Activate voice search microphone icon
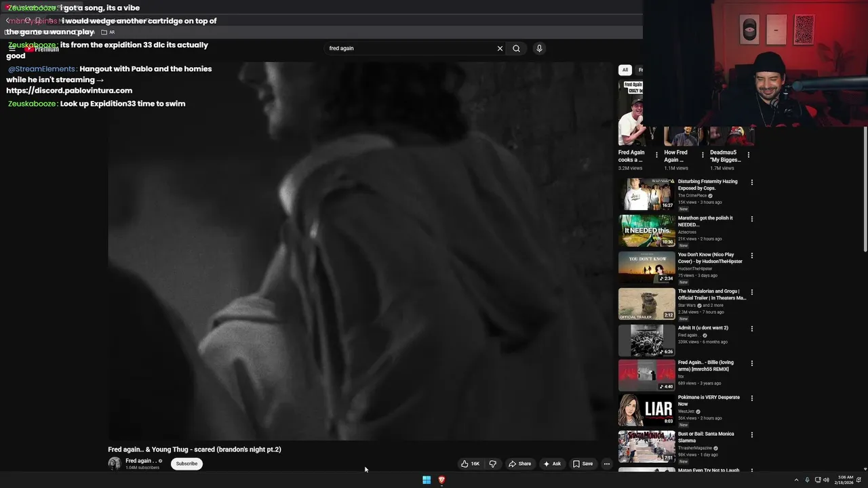This screenshot has width=868, height=488. (x=539, y=48)
